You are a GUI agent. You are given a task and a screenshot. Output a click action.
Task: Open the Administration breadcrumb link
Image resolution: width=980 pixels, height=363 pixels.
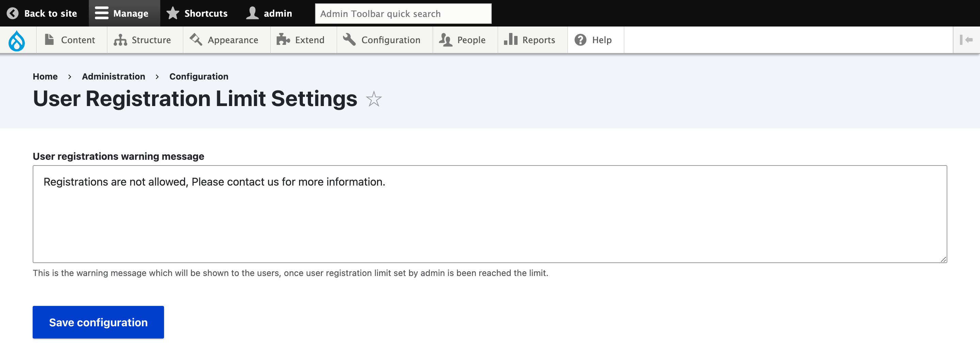pyautogui.click(x=113, y=76)
